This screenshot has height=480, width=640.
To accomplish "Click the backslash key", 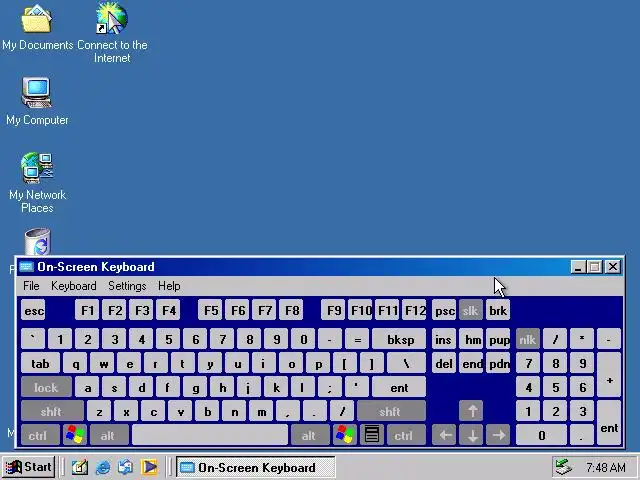I will [406, 363].
